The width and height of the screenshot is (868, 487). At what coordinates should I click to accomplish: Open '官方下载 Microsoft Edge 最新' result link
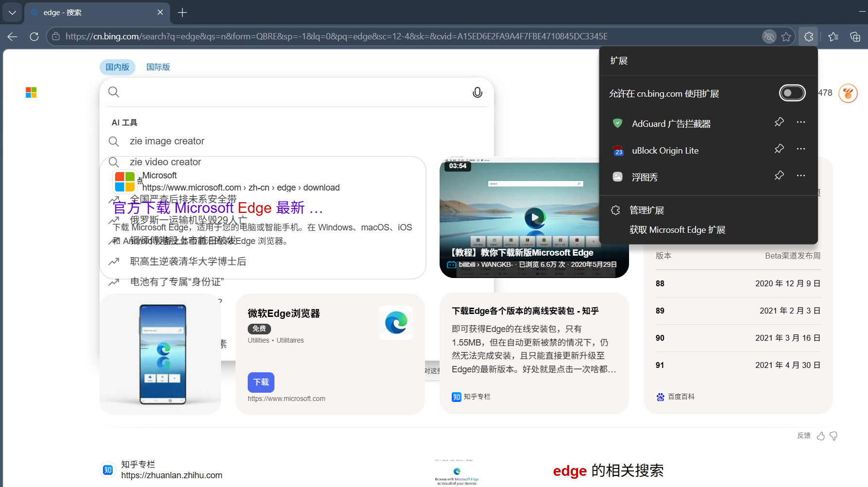[218, 208]
